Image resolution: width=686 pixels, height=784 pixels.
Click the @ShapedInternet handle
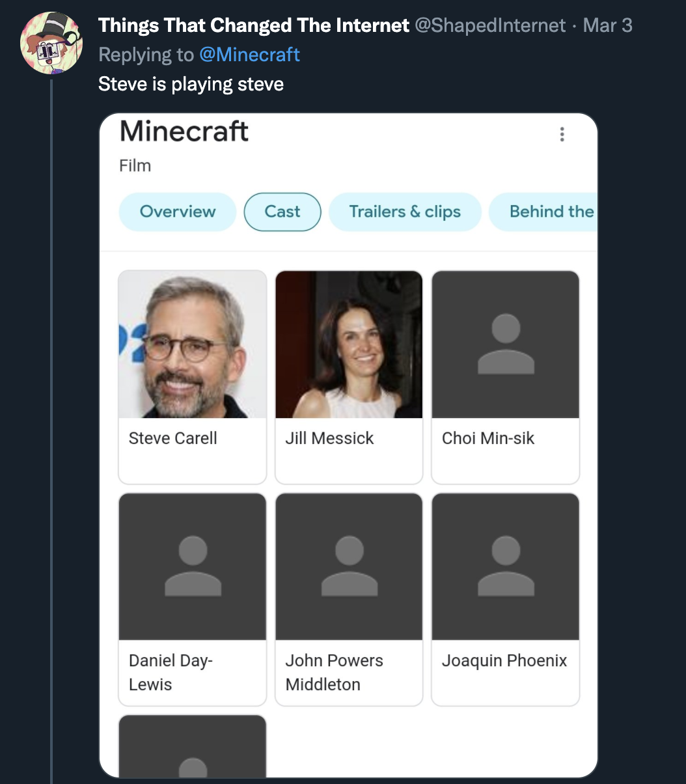point(489,25)
